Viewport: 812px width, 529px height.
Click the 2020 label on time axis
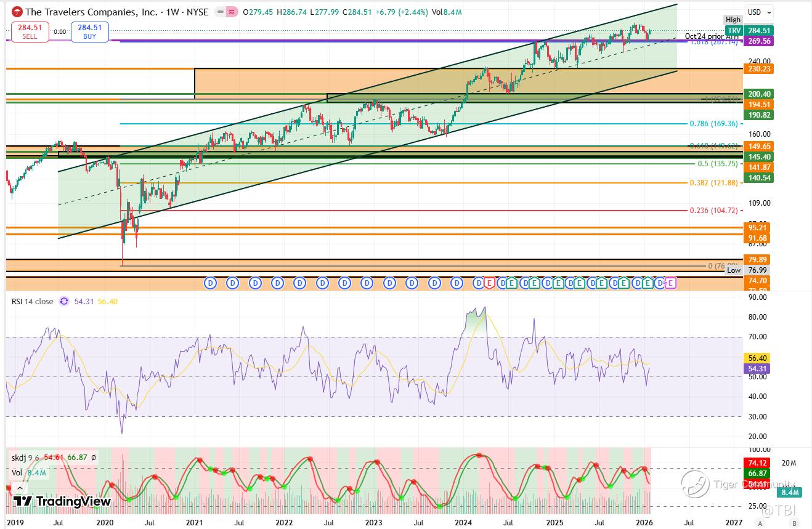pyautogui.click(x=104, y=522)
